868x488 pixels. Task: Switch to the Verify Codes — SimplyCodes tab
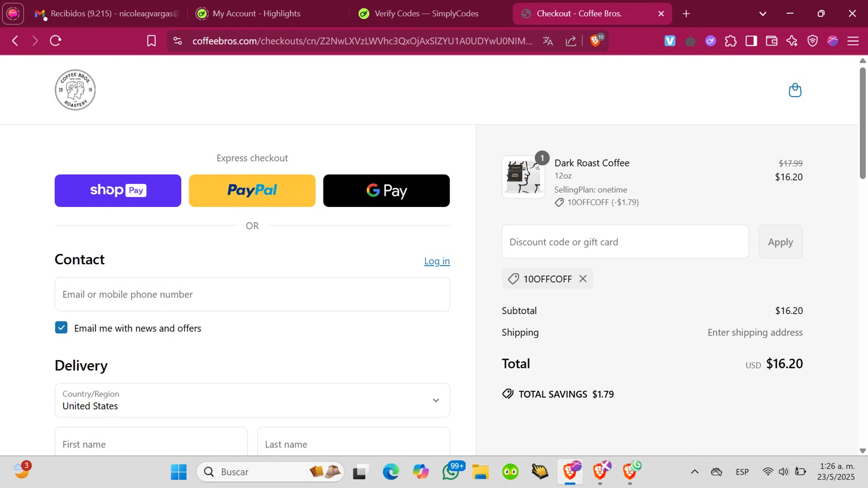tap(426, 13)
